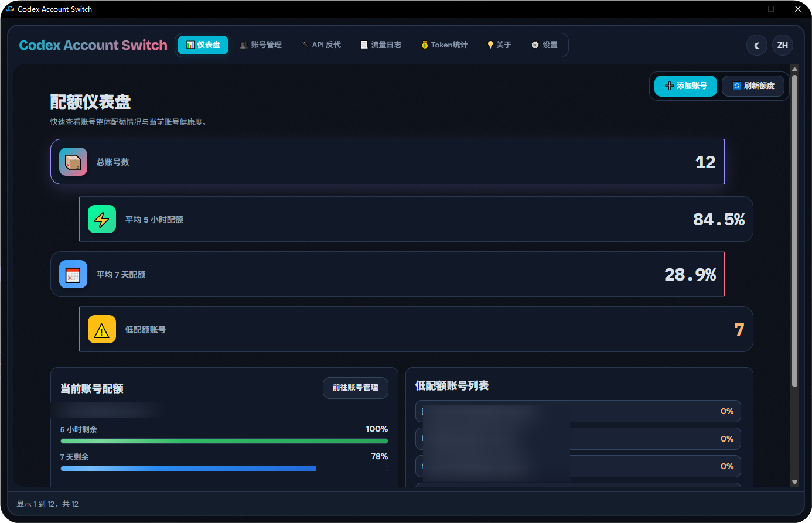Click 前往账号管理 button
This screenshot has width=812, height=523.
[356, 388]
